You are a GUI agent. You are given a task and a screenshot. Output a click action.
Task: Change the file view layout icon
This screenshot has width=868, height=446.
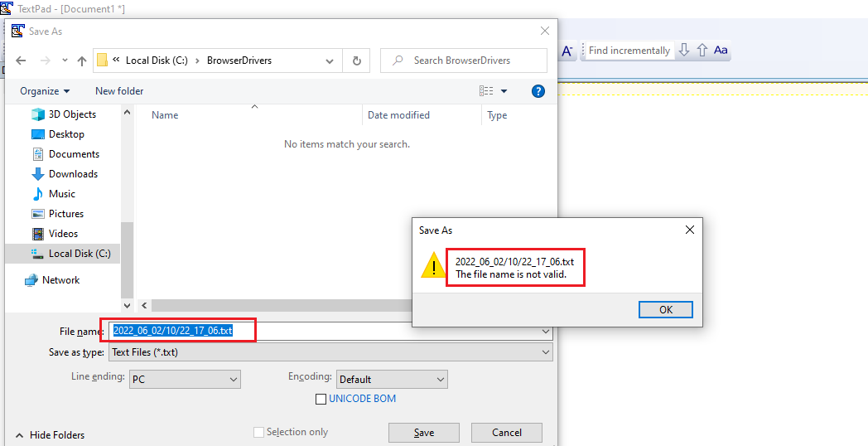coord(486,91)
